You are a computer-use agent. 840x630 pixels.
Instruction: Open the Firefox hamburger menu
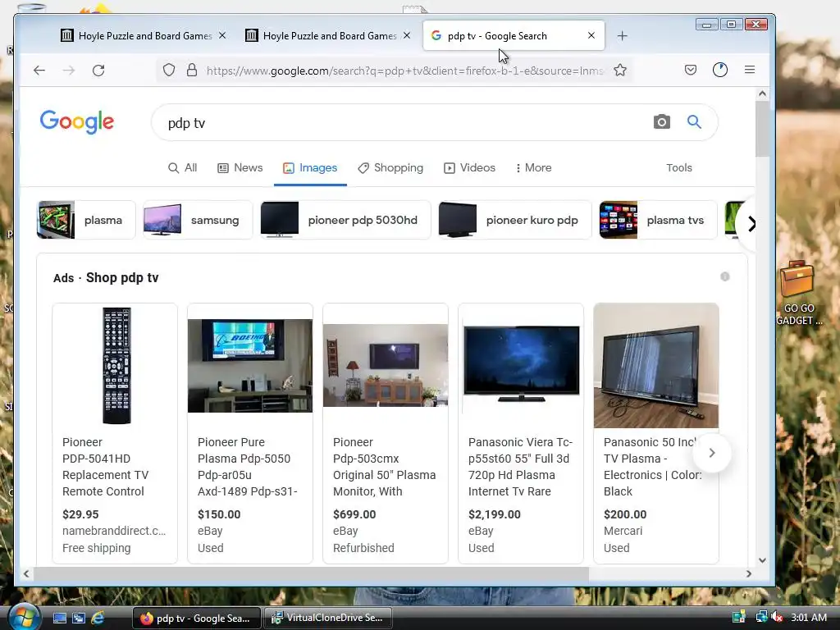point(750,70)
